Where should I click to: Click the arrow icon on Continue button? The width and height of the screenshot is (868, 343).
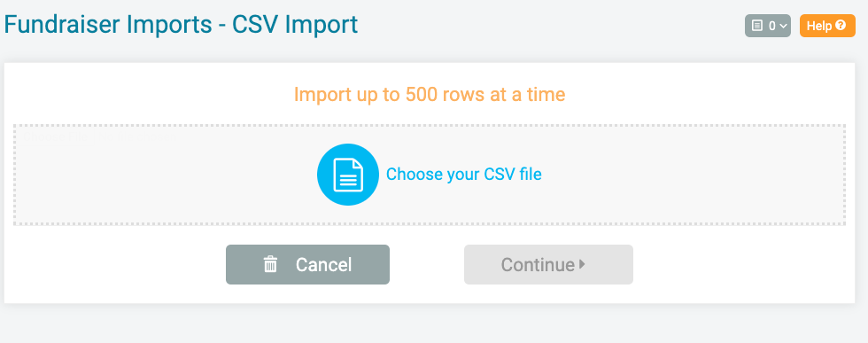[x=582, y=264]
